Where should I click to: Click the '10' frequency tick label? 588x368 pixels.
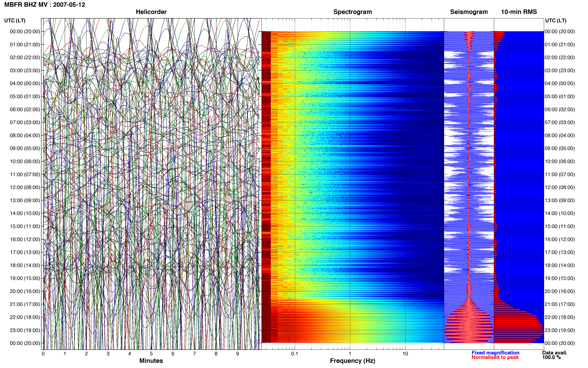point(405,354)
